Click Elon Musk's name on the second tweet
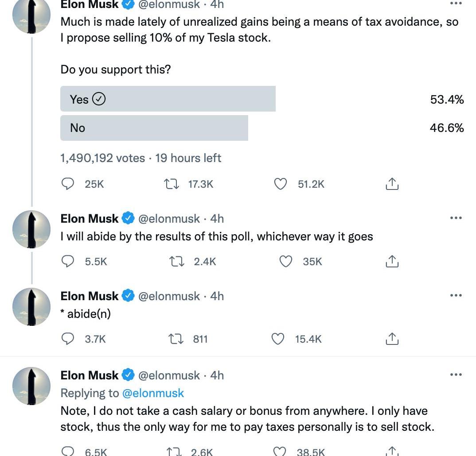Viewport: 476px width, 456px height. pyautogui.click(x=89, y=218)
